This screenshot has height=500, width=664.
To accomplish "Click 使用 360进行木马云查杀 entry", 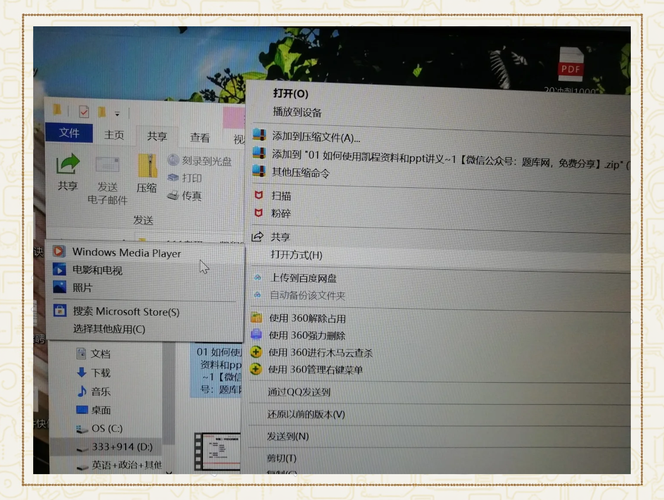I will [321, 353].
